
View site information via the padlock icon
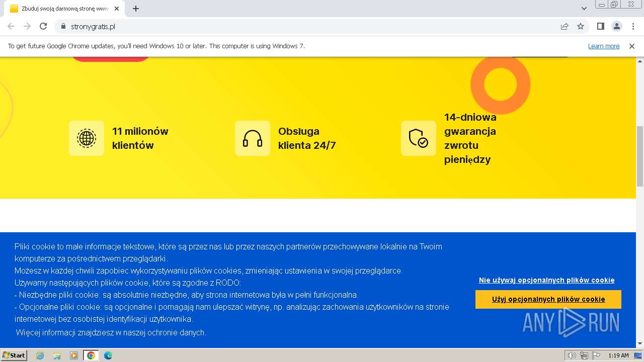click(63, 26)
